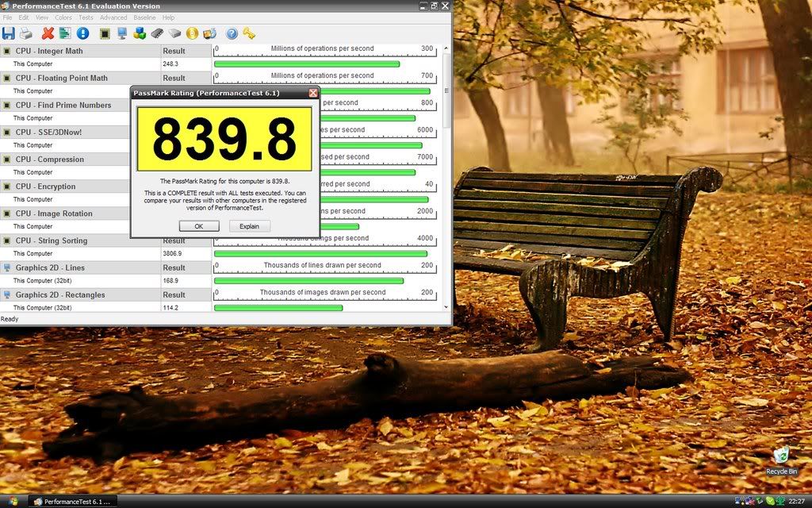Click the yellow 839.8 score box
This screenshot has height=508, width=812.
[224, 139]
